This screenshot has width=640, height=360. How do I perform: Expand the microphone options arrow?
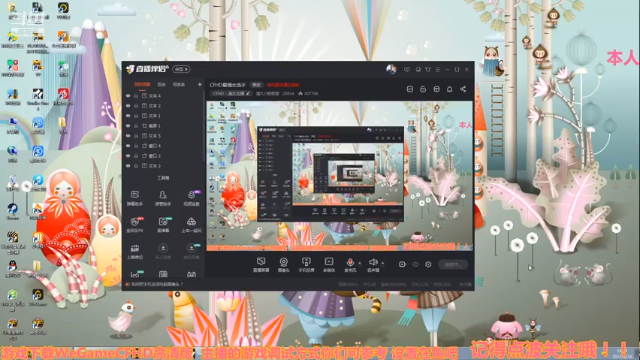tap(359, 263)
